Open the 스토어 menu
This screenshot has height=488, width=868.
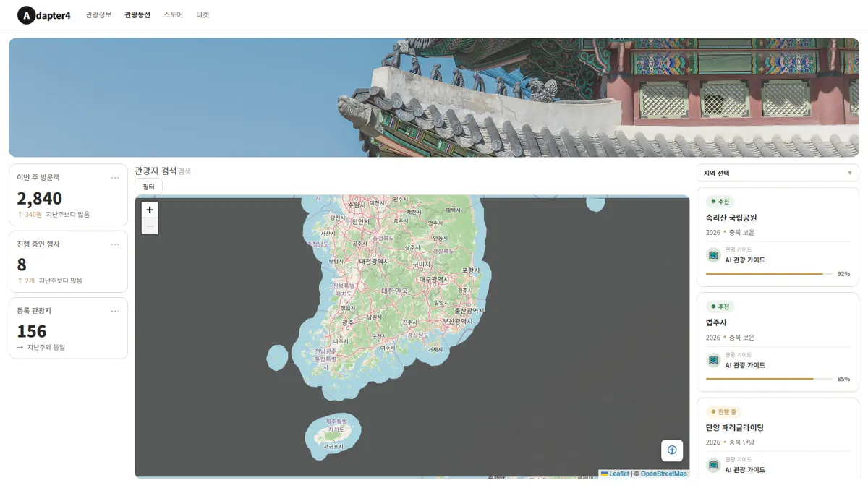tap(174, 14)
